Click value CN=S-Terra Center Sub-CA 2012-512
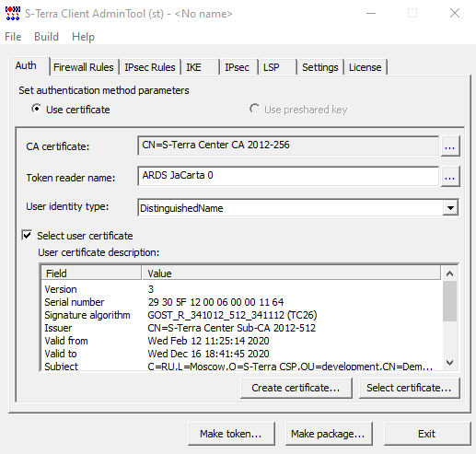This screenshot has height=454, width=476. 231,328
